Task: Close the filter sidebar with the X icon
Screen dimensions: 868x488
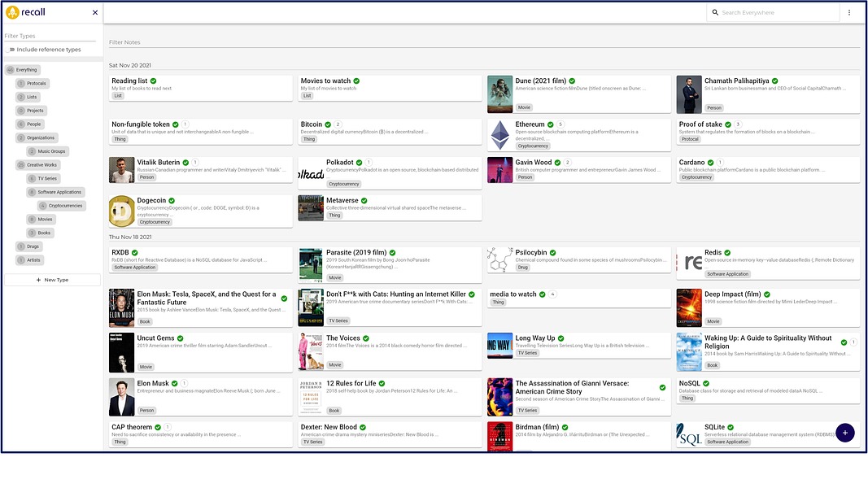Action: 95,12
